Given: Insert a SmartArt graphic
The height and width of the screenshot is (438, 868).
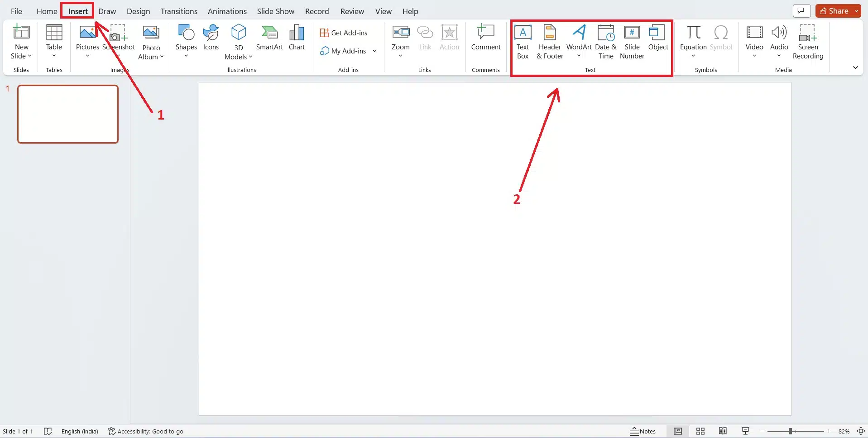Looking at the screenshot, I should coord(269,39).
